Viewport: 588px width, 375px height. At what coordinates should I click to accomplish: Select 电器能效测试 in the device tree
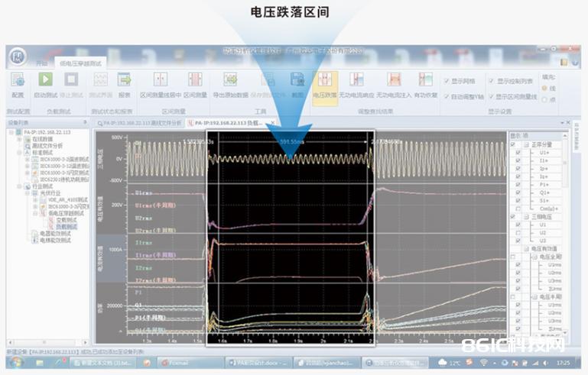tap(55, 234)
